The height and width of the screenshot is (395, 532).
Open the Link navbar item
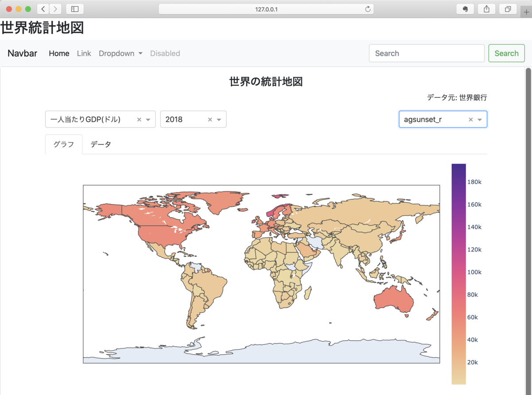(84, 53)
